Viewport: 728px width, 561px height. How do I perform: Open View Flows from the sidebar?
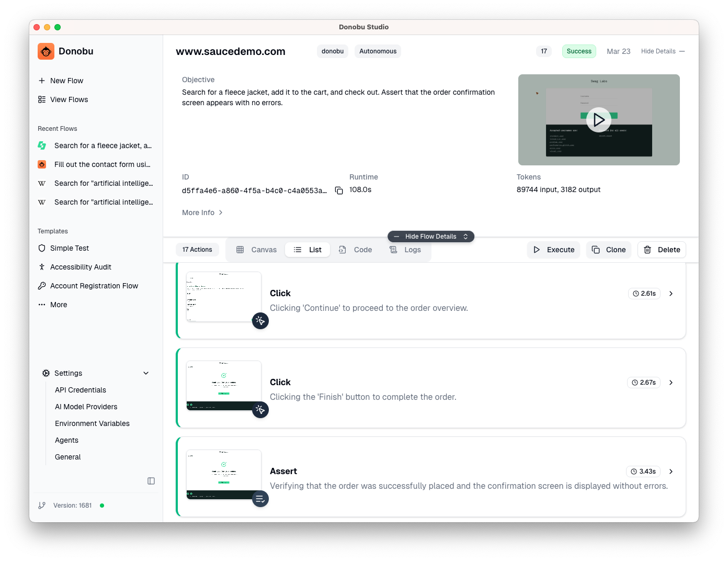pos(69,99)
